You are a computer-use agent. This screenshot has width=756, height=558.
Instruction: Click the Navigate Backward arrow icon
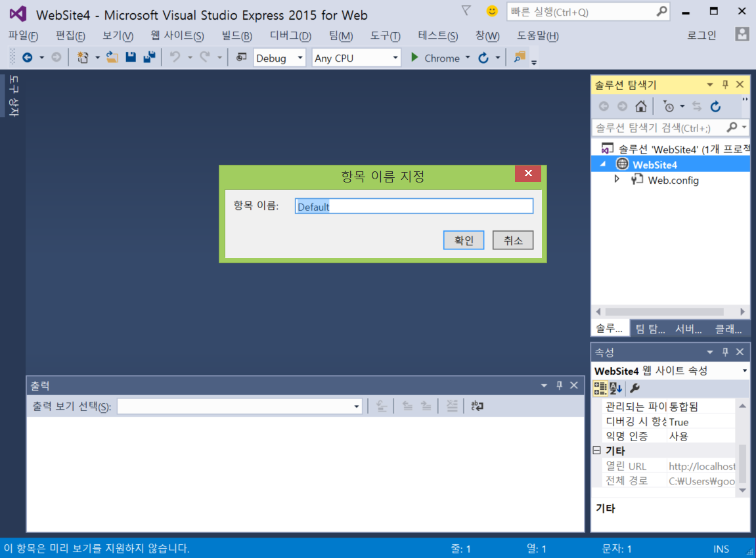pos(27,58)
